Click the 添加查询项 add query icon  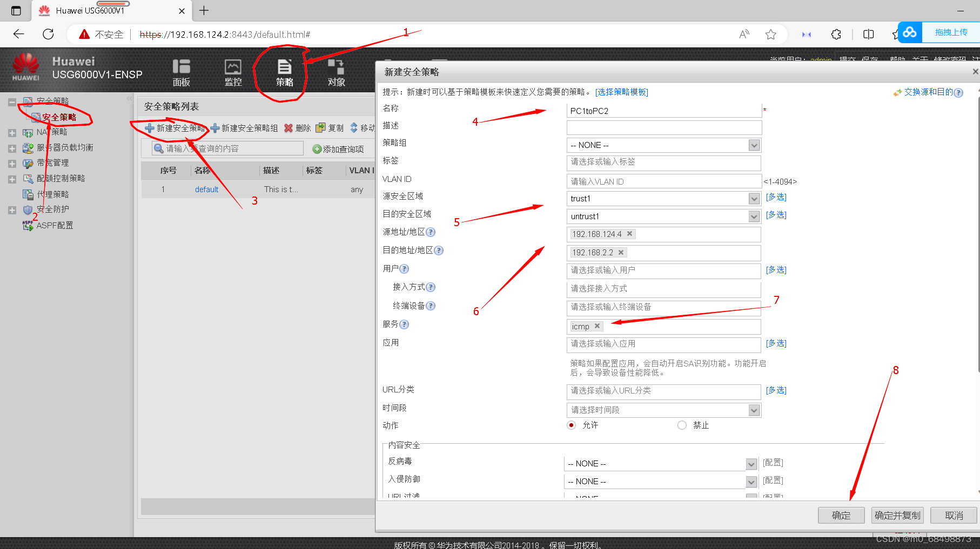[317, 148]
